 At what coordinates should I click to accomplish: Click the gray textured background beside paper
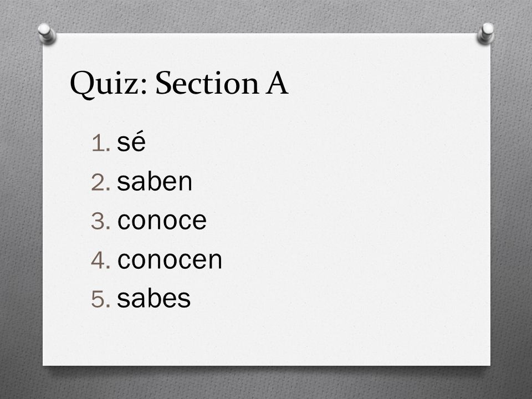pos(21,203)
